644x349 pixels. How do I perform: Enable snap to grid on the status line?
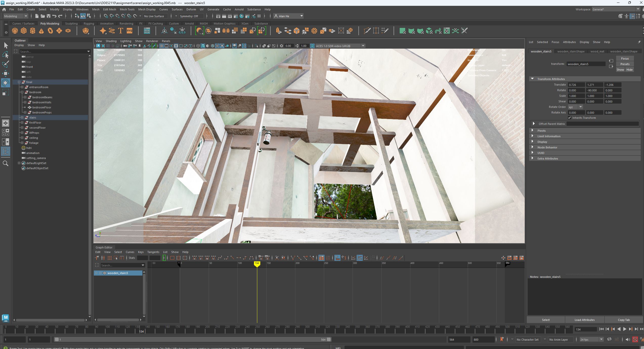106,16
